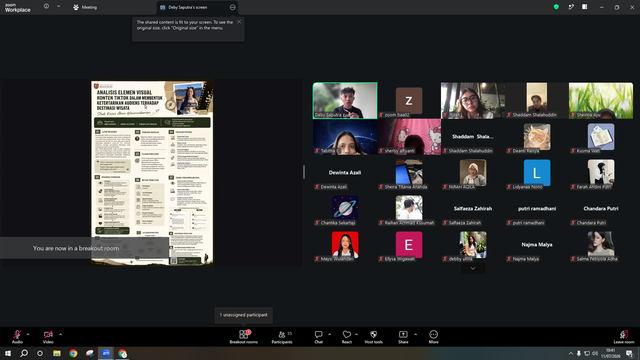Select Tabitha's video tile
The image size is (640, 360).
click(x=345, y=137)
